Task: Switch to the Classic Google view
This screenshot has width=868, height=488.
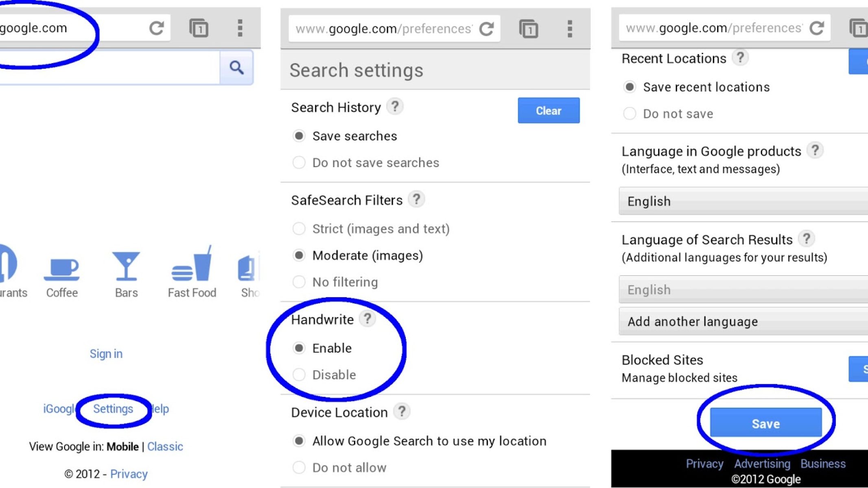Action: 165,447
